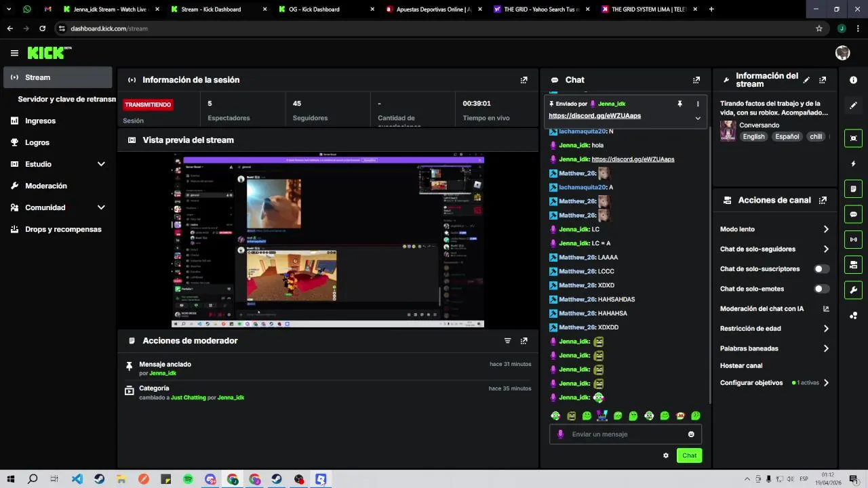Pop out the Información de la sesión panel
Screen dimensions: 868x488
524,80
